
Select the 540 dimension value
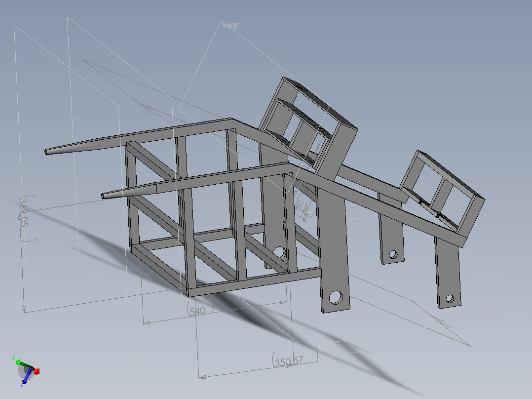pyautogui.click(x=197, y=311)
